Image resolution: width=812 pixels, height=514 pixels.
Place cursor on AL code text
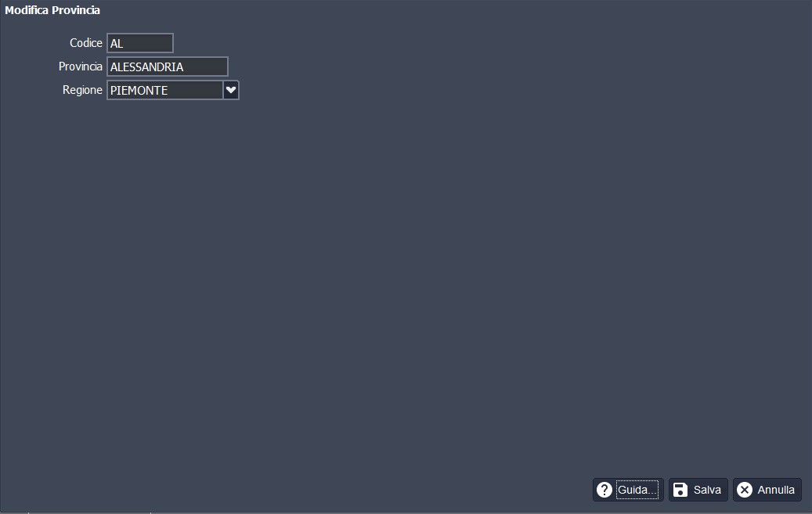117,44
